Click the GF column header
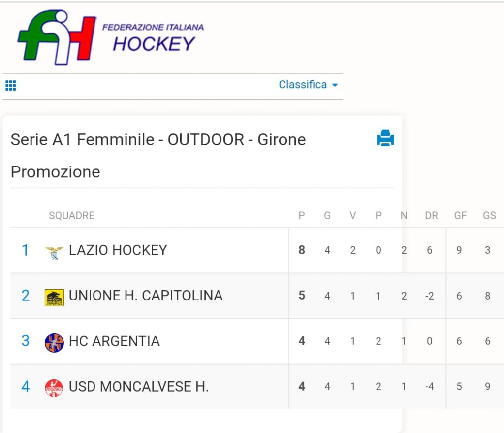Image resolution: width=504 pixels, height=433 pixels. point(460,216)
